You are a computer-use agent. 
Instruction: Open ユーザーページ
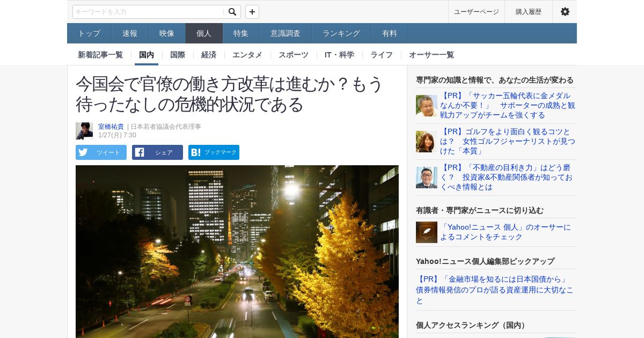pyautogui.click(x=476, y=12)
